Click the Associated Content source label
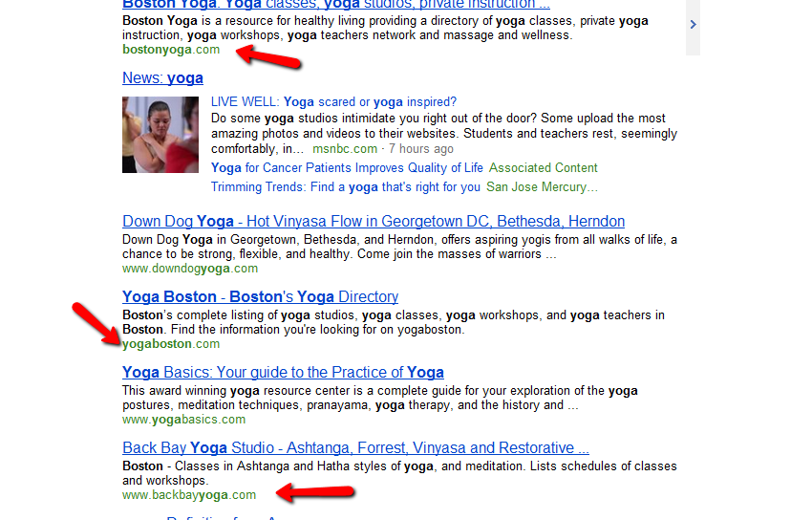The width and height of the screenshot is (812, 520). point(544,168)
